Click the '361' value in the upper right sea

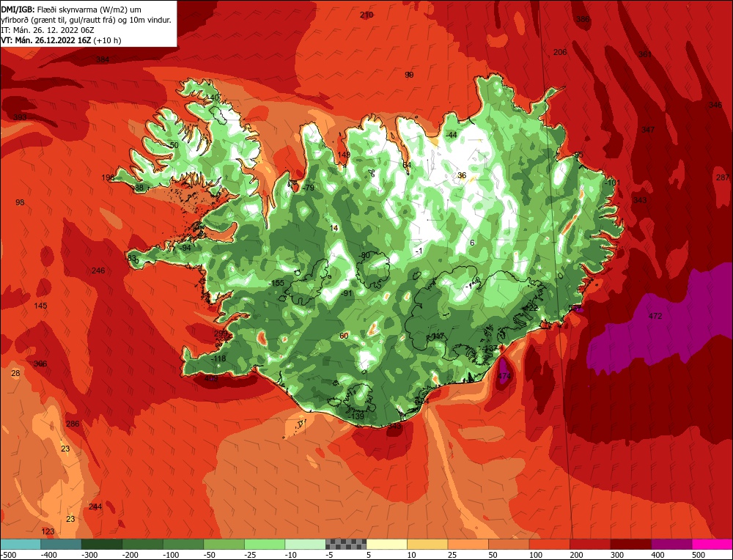644,54
